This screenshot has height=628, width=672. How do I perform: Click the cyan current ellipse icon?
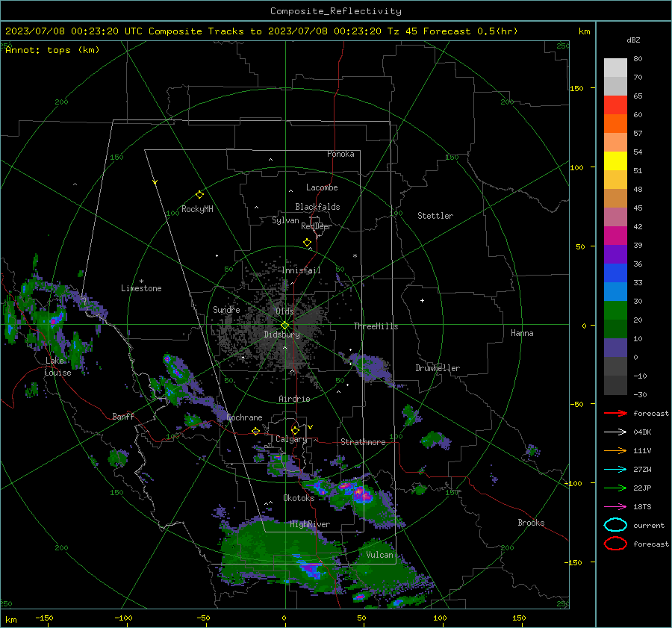pos(615,525)
